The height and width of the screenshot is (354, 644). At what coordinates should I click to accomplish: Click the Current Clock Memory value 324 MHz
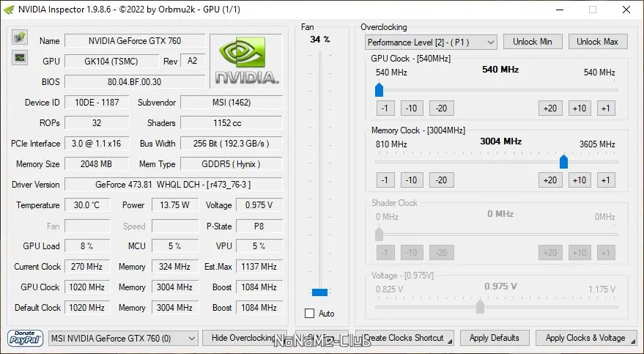[175, 267]
